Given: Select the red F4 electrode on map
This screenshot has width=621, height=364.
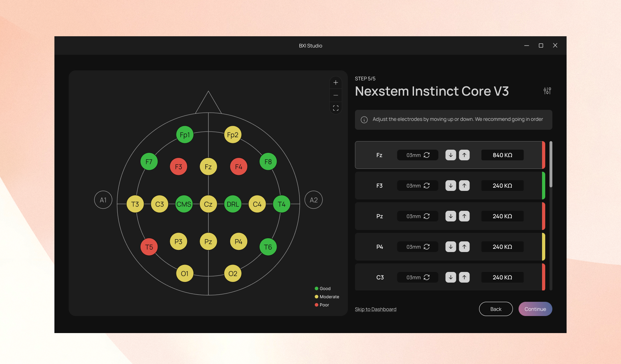Looking at the screenshot, I should coord(239,167).
